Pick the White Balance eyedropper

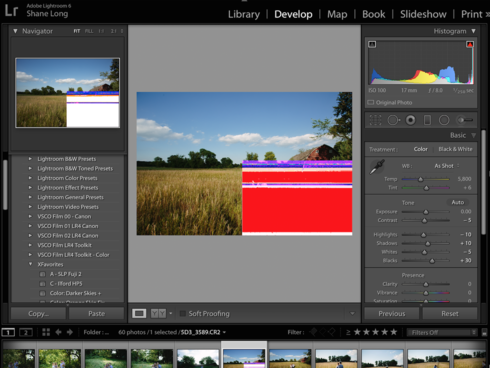pyautogui.click(x=377, y=167)
